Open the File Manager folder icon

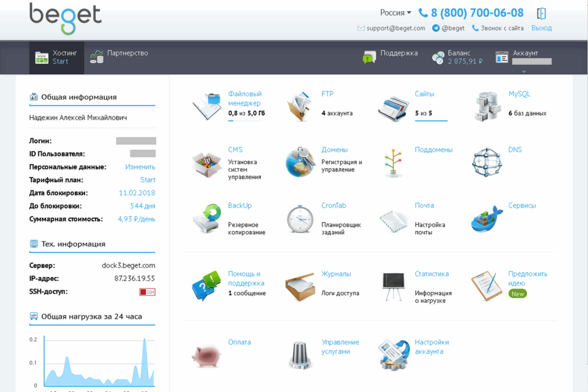tap(207, 106)
